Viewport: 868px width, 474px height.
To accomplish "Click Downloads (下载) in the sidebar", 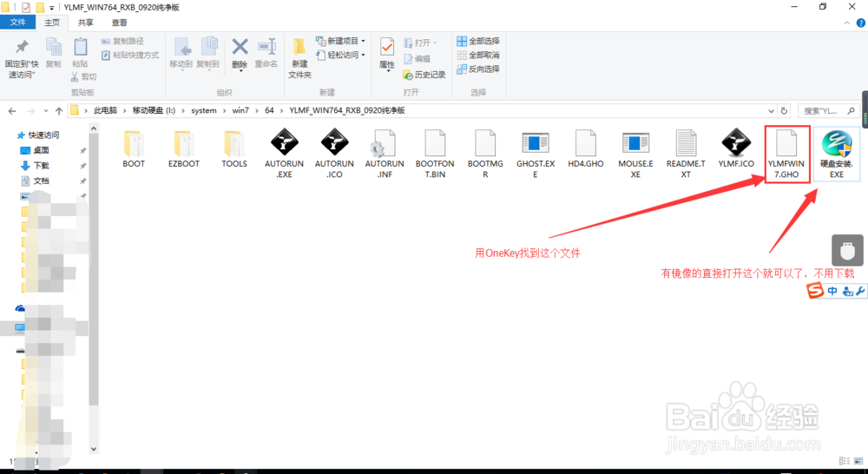I will pyautogui.click(x=36, y=166).
